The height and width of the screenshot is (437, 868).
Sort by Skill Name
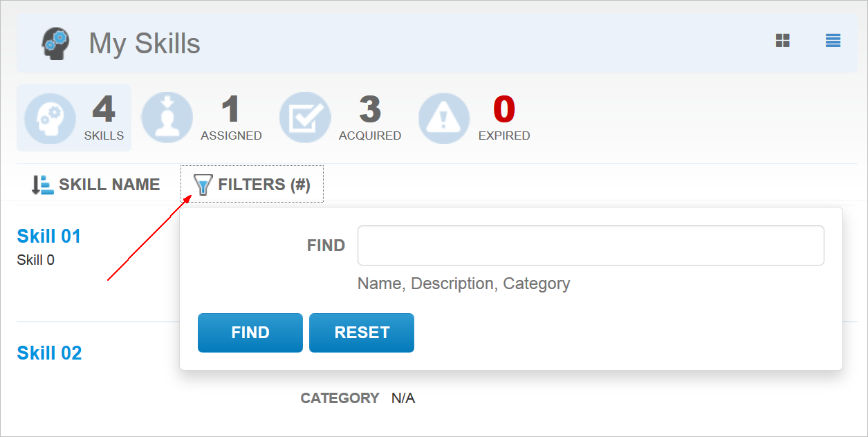tap(109, 185)
